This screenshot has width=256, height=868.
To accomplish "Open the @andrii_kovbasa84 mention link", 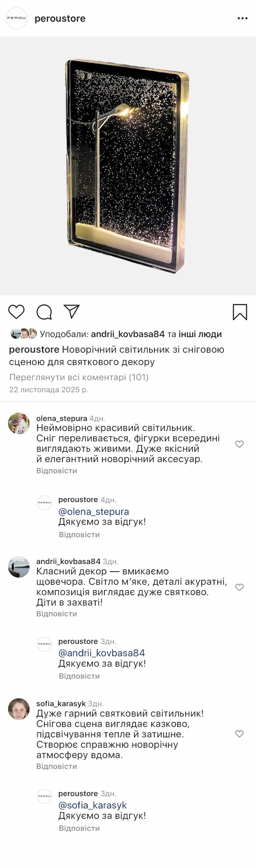I will pyautogui.click(x=102, y=653).
